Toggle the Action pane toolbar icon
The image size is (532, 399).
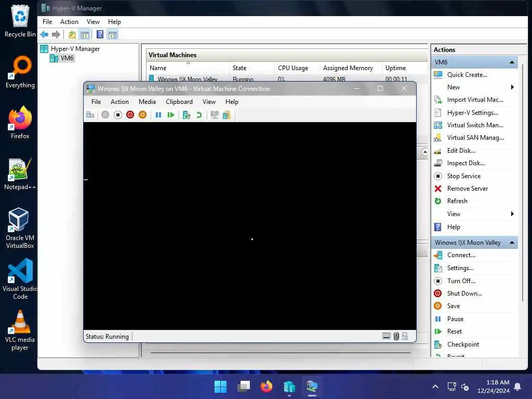[112, 34]
